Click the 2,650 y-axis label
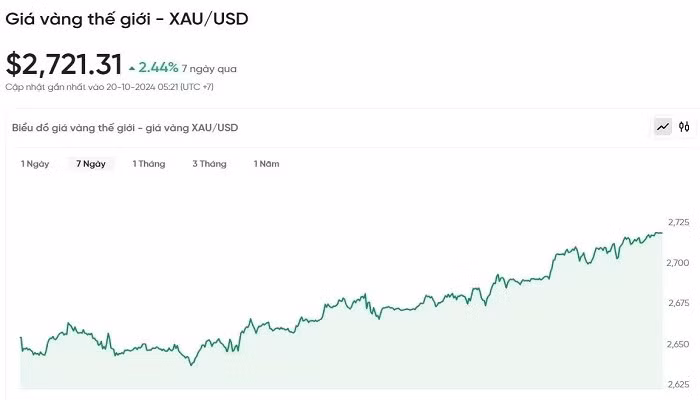This screenshot has width=700, height=400. coord(678,344)
